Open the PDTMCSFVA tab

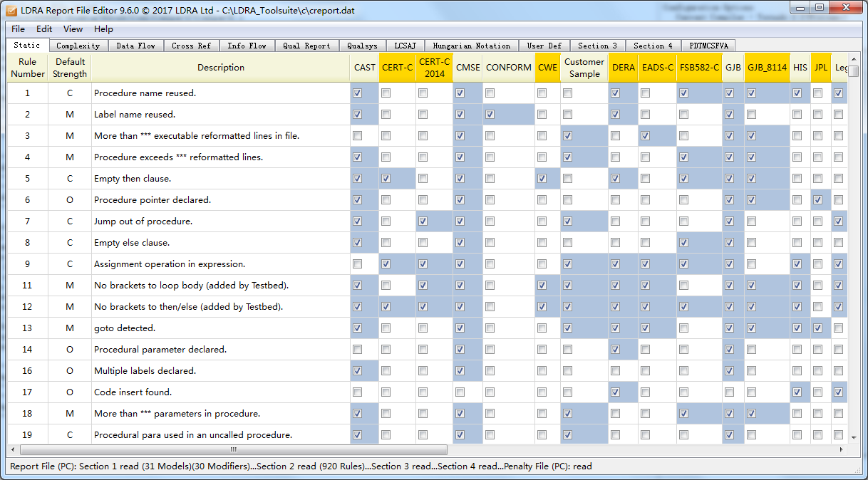(x=708, y=46)
